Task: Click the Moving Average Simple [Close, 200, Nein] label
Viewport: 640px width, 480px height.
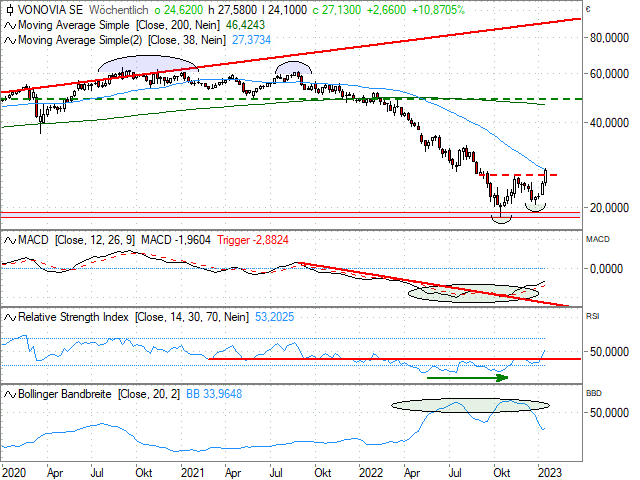Action: [x=119, y=25]
